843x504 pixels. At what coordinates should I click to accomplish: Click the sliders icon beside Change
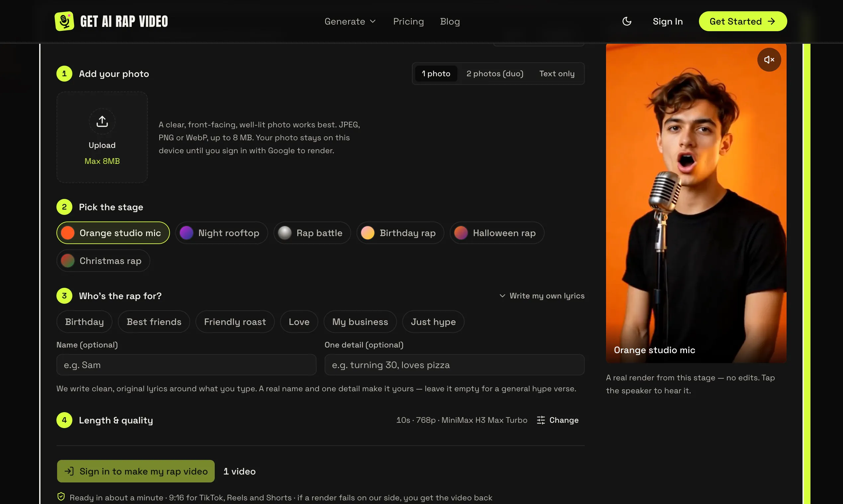pos(540,420)
